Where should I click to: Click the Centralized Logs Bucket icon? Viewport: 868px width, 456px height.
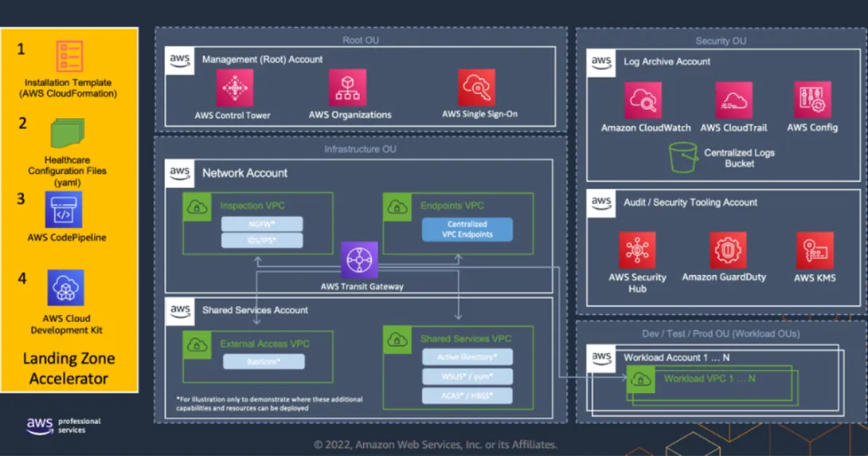coord(682,157)
